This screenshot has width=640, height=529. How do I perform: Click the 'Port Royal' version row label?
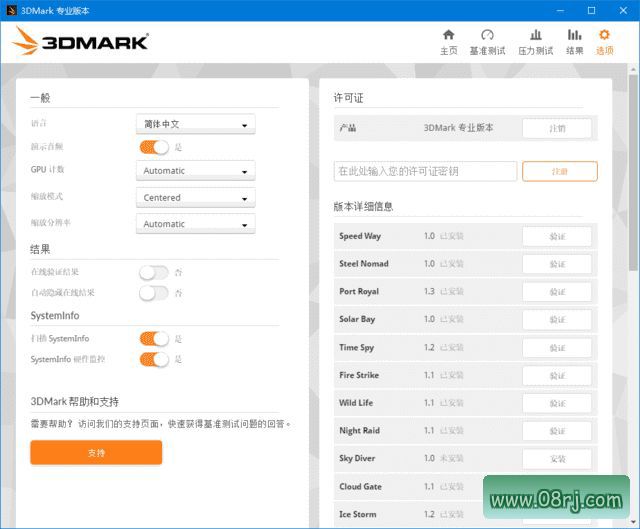(359, 291)
